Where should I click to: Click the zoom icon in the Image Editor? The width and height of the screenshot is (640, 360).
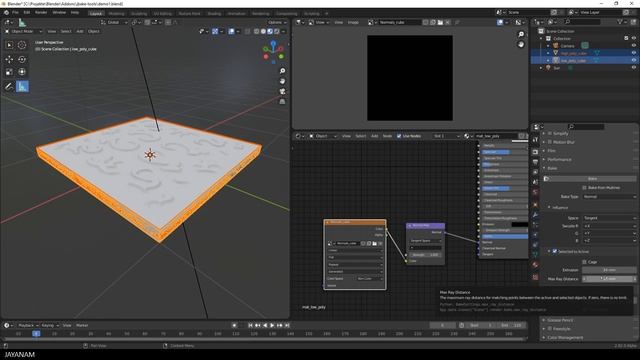click(521, 34)
